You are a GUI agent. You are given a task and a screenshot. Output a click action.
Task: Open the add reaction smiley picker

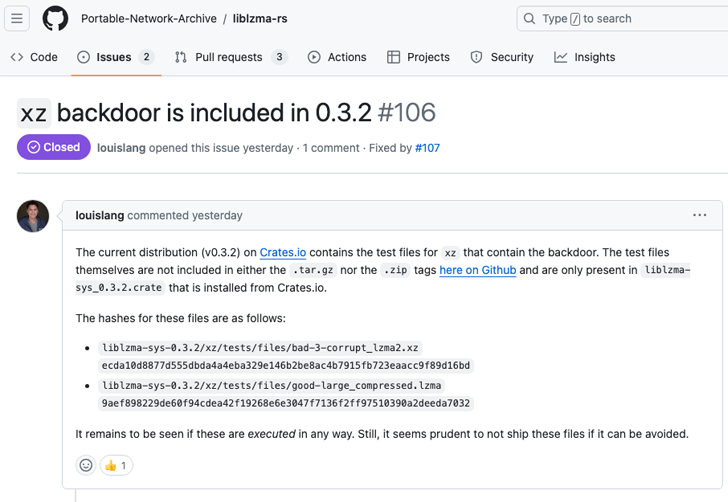coord(86,465)
